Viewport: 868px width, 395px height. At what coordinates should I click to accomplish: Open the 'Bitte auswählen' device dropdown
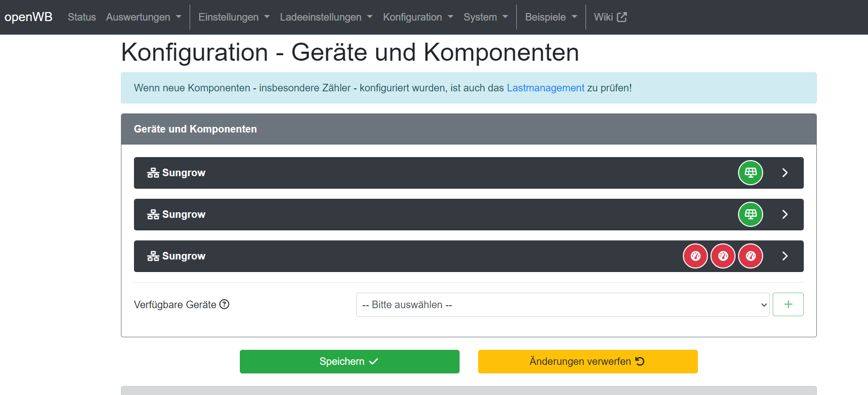click(562, 305)
